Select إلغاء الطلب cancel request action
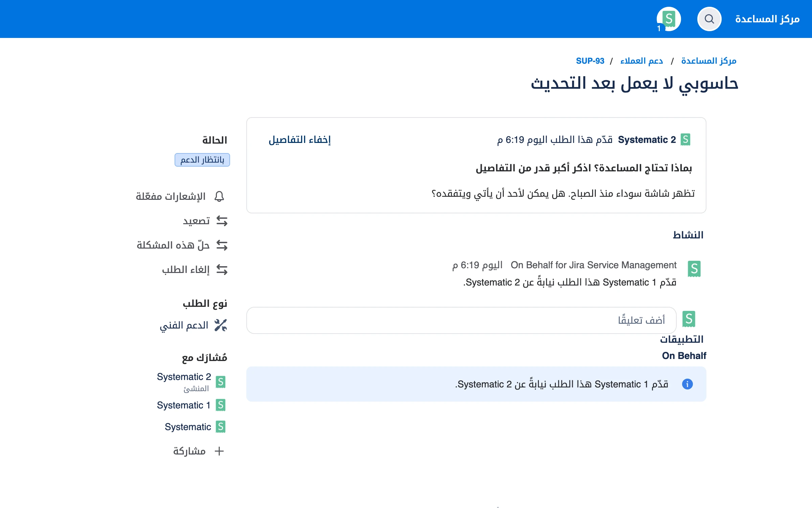812x508 pixels. click(195, 270)
